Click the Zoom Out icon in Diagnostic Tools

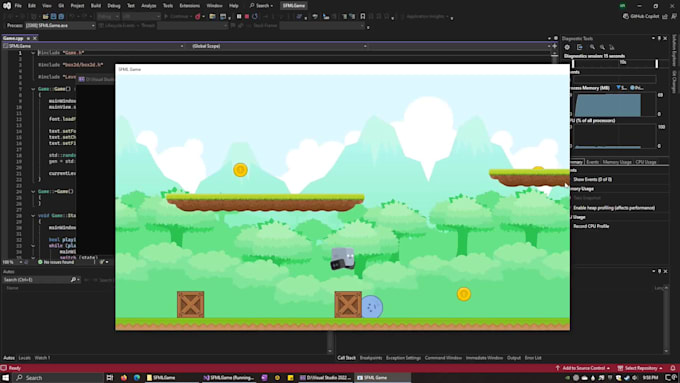point(602,47)
